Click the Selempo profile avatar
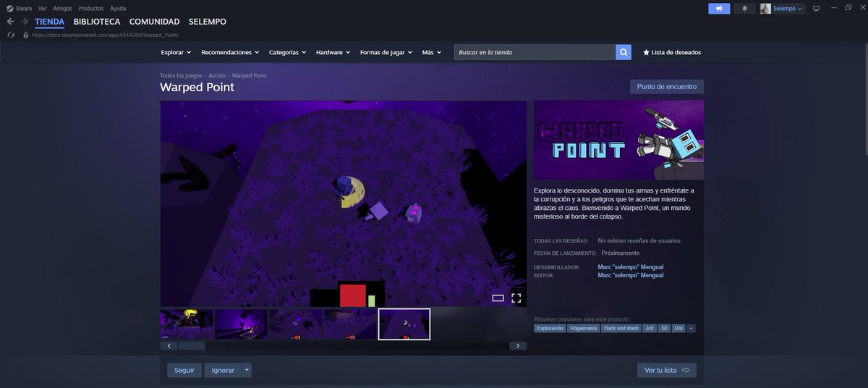 (x=765, y=9)
